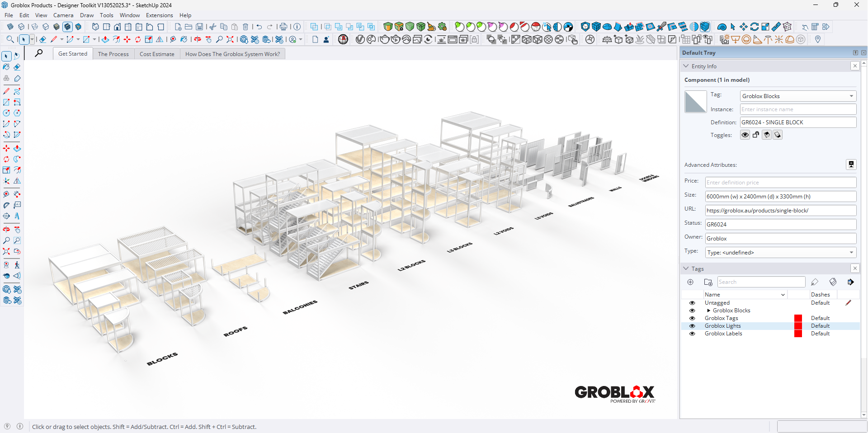Image resolution: width=868 pixels, height=433 pixels.
Task: Toggle Cast Shadows in Entity Info
Action: pos(778,135)
